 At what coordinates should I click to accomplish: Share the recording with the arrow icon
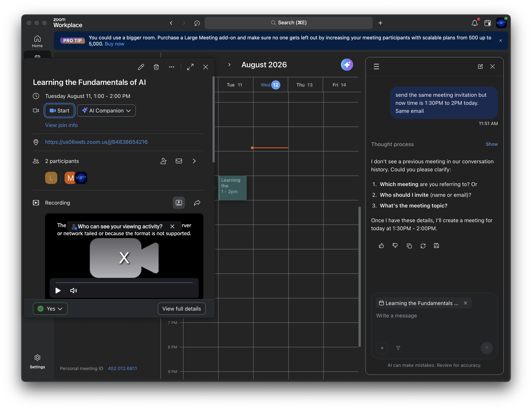pyautogui.click(x=197, y=203)
